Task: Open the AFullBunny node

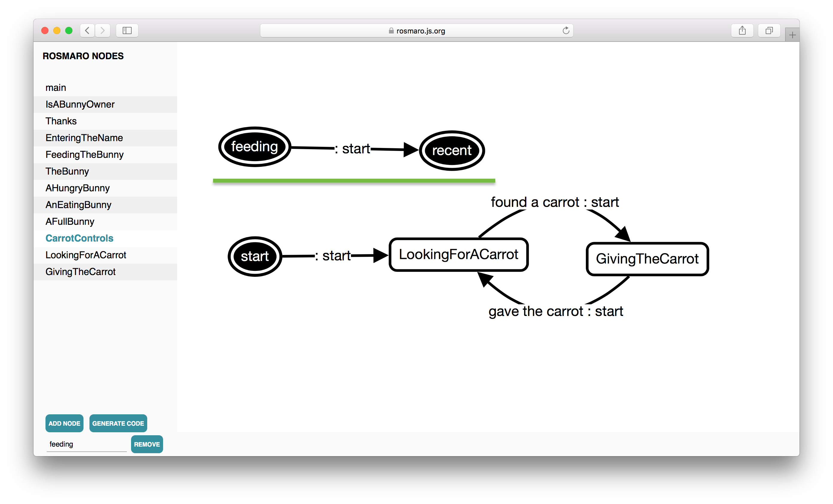Action: [x=105, y=221]
